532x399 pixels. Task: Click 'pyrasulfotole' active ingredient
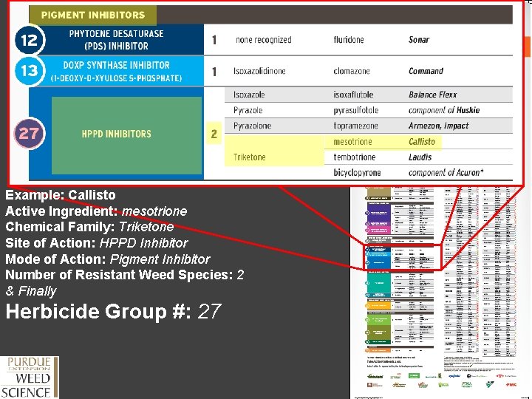(x=356, y=110)
